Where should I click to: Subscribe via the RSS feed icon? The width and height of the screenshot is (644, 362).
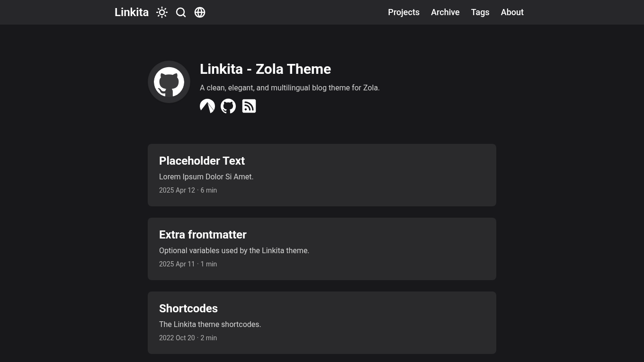tap(249, 106)
